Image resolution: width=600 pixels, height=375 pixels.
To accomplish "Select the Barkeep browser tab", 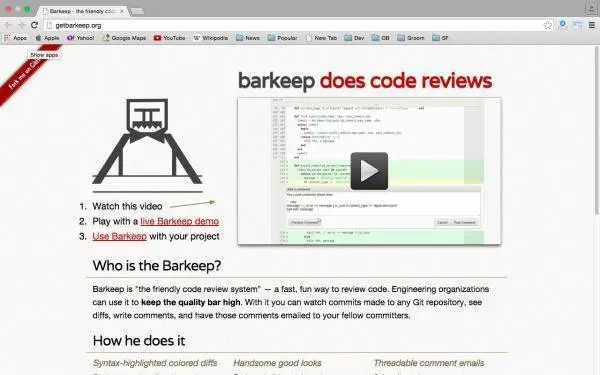I will tap(82, 11).
